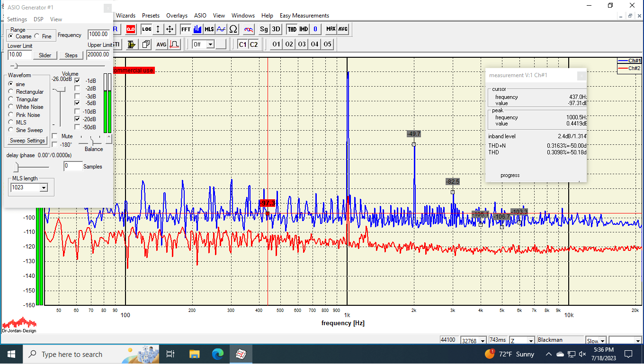
Task: Click the four-way move arrows icon
Action: (170, 29)
